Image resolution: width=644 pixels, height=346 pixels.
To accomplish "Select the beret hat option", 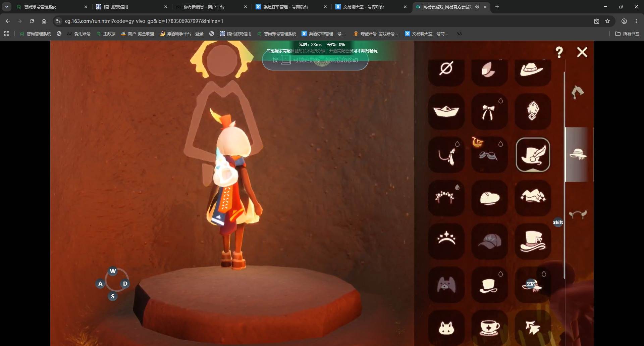I will coord(489,198).
